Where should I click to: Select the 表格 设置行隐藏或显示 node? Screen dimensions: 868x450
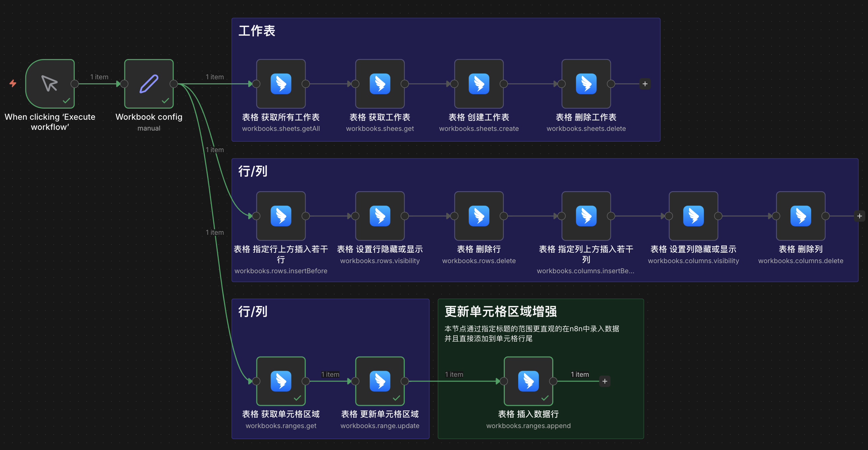(x=380, y=216)
